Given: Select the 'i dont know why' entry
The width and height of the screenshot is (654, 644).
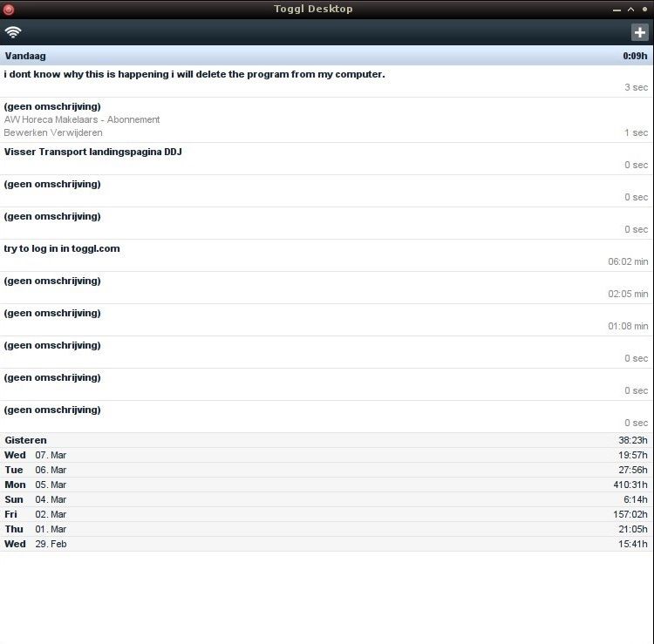Looking at the screenshot, I should point(194,75).
